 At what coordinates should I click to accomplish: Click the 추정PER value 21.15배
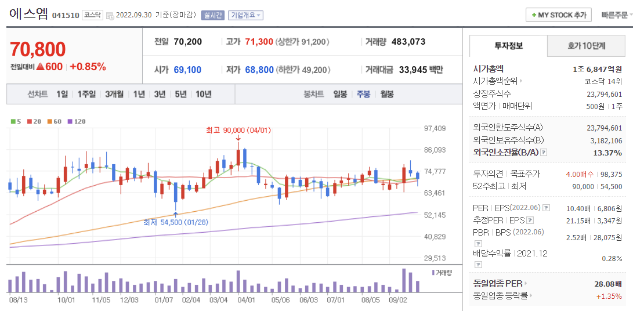click(579, 220)
